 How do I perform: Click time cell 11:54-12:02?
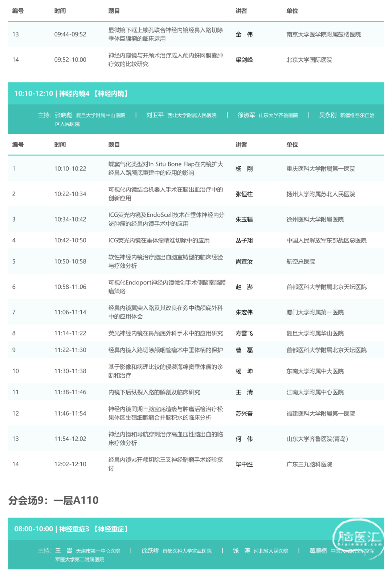tap(70, 439)
